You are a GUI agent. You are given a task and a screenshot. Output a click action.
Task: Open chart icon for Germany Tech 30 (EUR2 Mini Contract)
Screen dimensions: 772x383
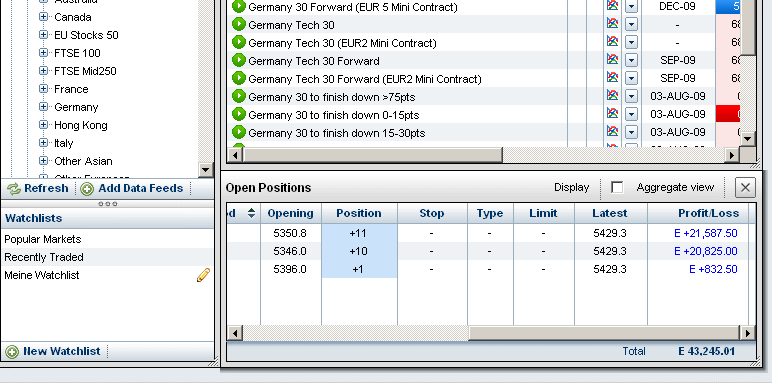[x=612, y=41]
